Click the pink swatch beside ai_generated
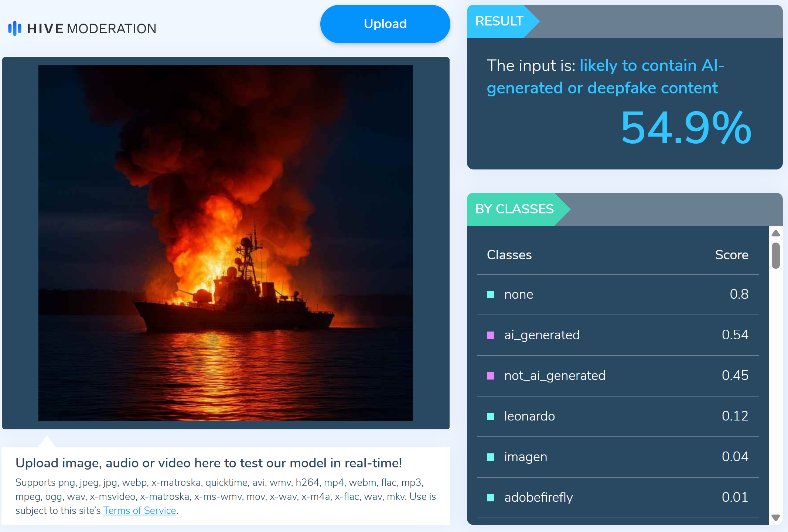 [491, 335]
